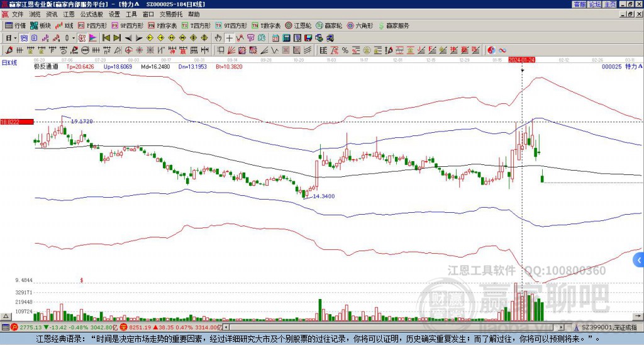Viewport: 644px width, 345px height.
Task: Open the 帮助 menu
Action: pyautogui.click(x=194, y=14)
